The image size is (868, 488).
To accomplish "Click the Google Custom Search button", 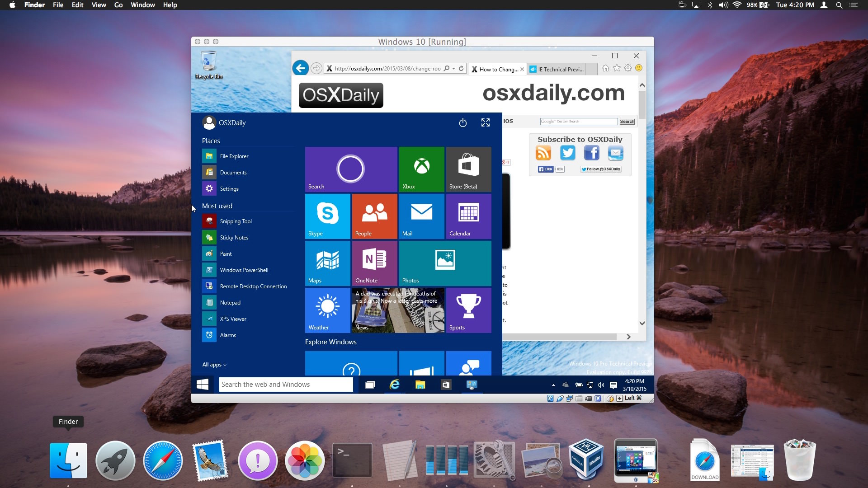I will pyautogui.click(x=627, y=121).
